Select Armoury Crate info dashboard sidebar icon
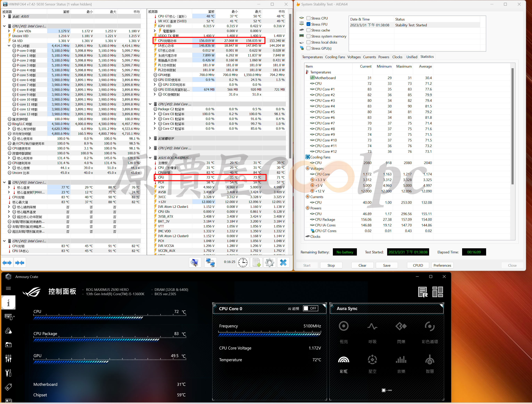This screenshot has height=404, width=532. point(8,302)
